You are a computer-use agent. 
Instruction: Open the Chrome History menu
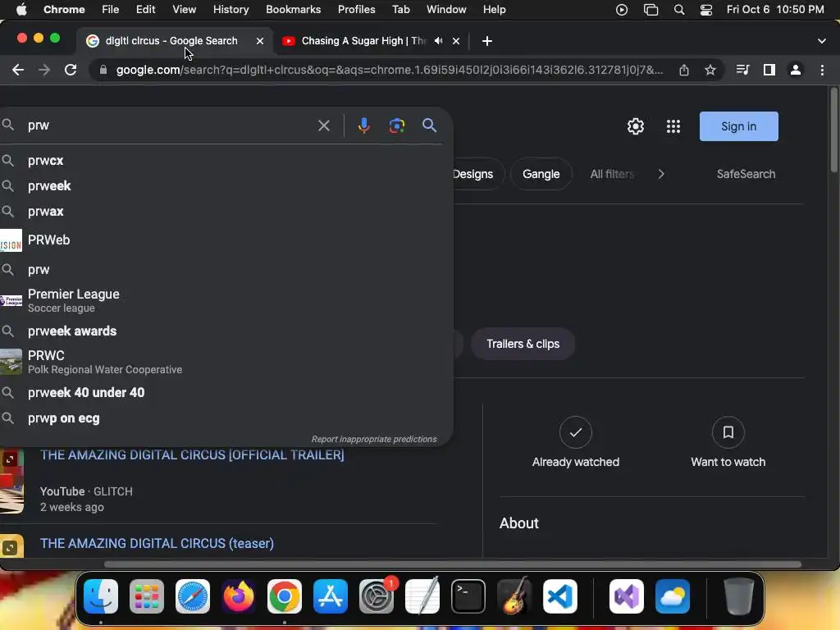pos(231,10)
